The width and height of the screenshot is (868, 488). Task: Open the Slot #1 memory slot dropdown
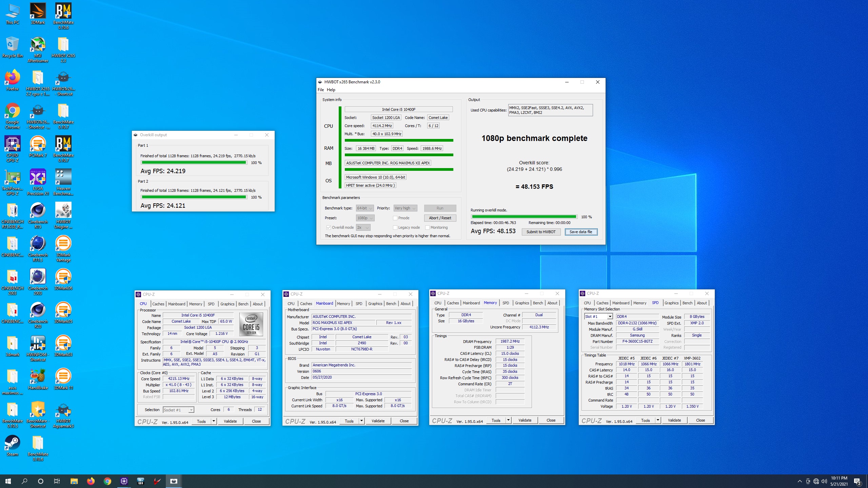[598, 316]
